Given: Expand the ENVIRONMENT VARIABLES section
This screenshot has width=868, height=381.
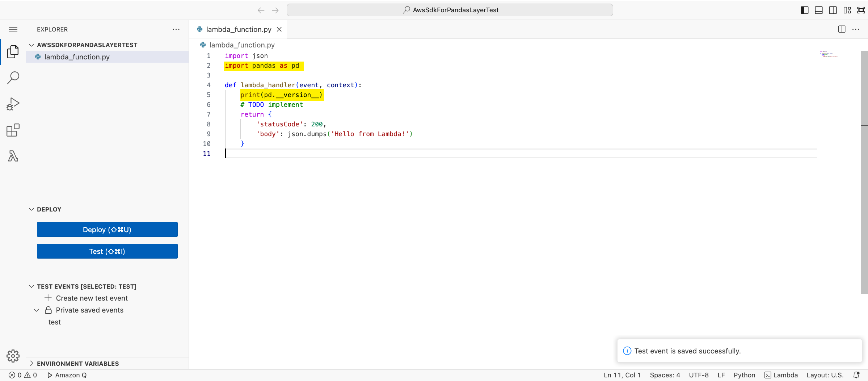Looking at the screenshot, I should [x=107, y=364].
